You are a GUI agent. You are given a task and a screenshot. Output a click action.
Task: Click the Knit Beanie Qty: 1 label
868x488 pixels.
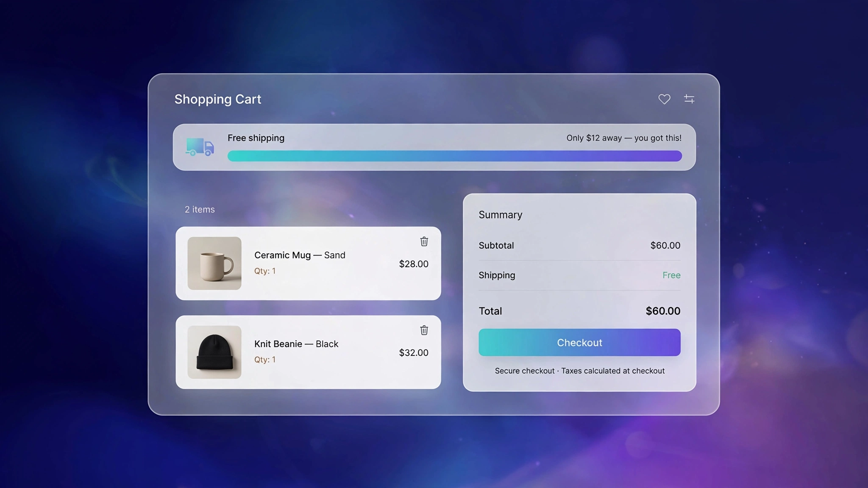tap(265, 360)
